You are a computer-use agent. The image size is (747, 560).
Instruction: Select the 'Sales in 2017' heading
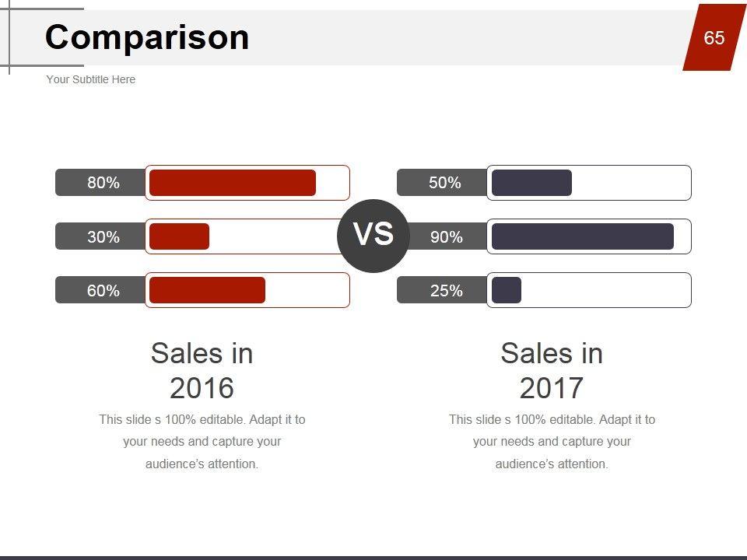point(552,370)
